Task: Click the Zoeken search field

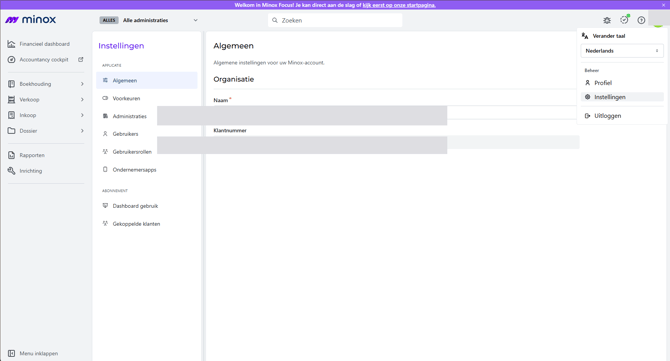Action: (335, 20)
